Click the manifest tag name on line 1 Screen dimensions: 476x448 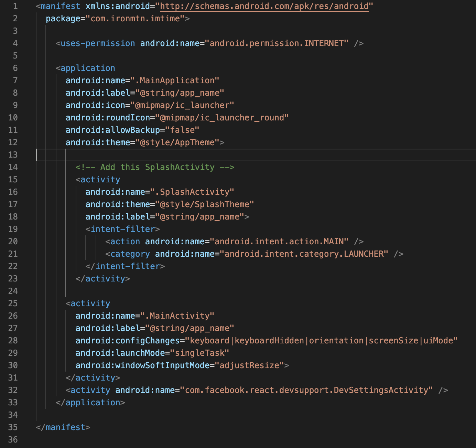(61, 6)
